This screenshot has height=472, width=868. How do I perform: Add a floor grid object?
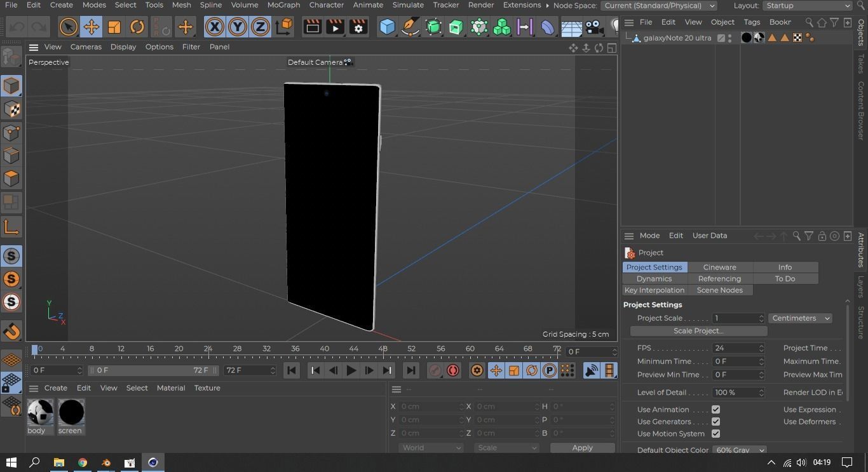pyautogui.click(x=571, y=27)
